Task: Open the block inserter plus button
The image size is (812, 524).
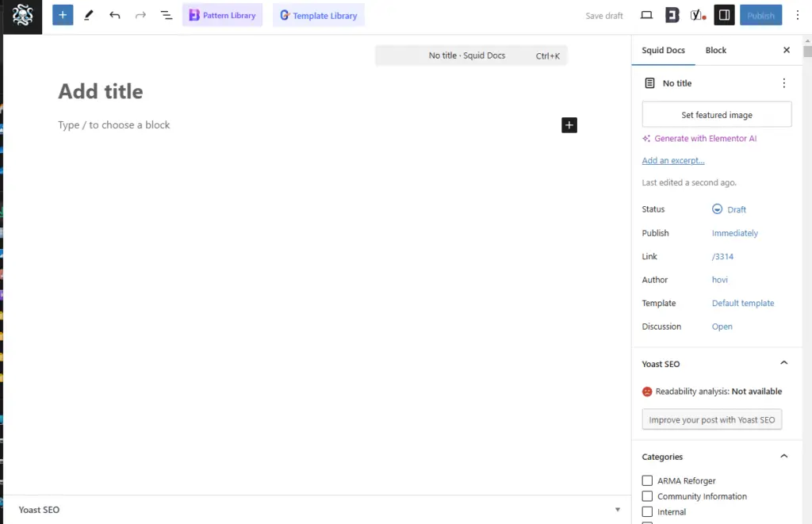Action: [63, 15]
